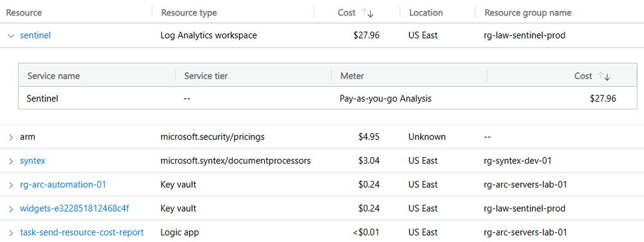Click the Service tier column header
644x242 pixels.
[x=206, y=76]
